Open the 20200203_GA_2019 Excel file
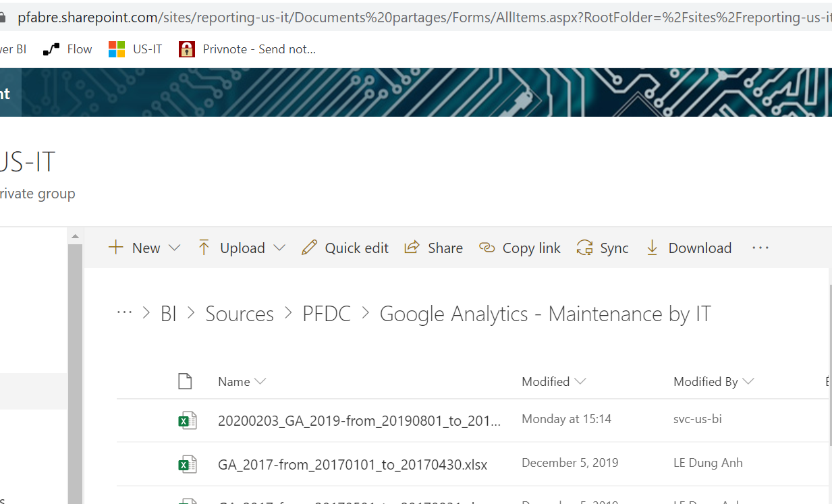This screenshot has width=832, height=504. coord(360,420)
